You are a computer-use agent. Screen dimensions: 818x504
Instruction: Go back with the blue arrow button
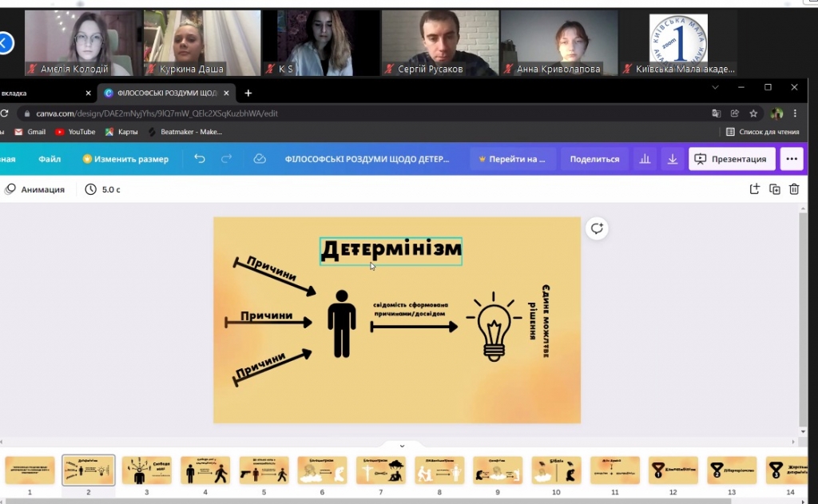point(6,43)
